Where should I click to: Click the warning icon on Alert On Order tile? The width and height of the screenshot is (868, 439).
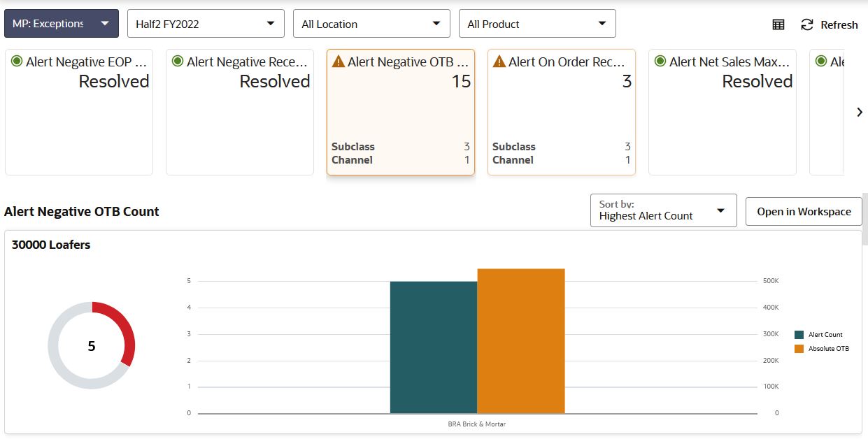click(499, 62)
